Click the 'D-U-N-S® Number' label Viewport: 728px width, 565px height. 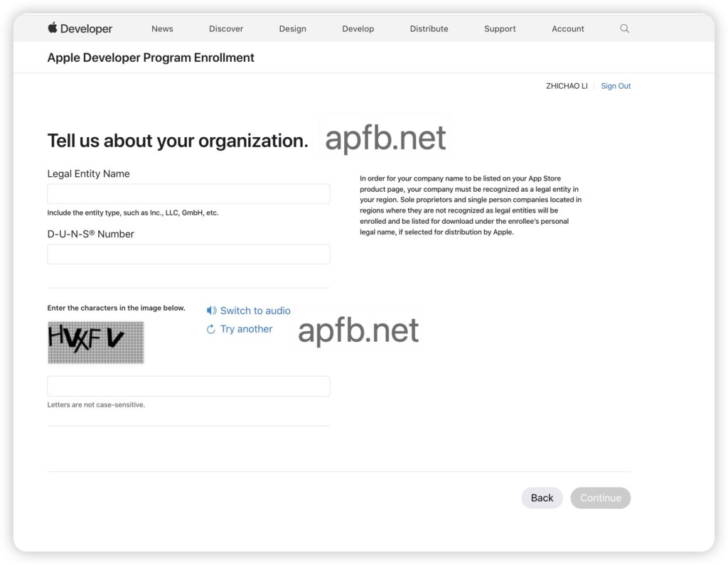tap(90, 234)
